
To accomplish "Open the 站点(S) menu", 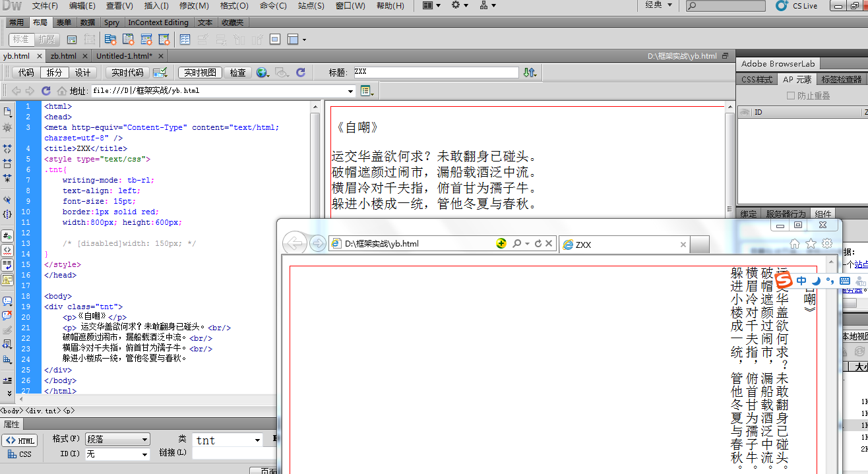I will (x=311, y=6).
